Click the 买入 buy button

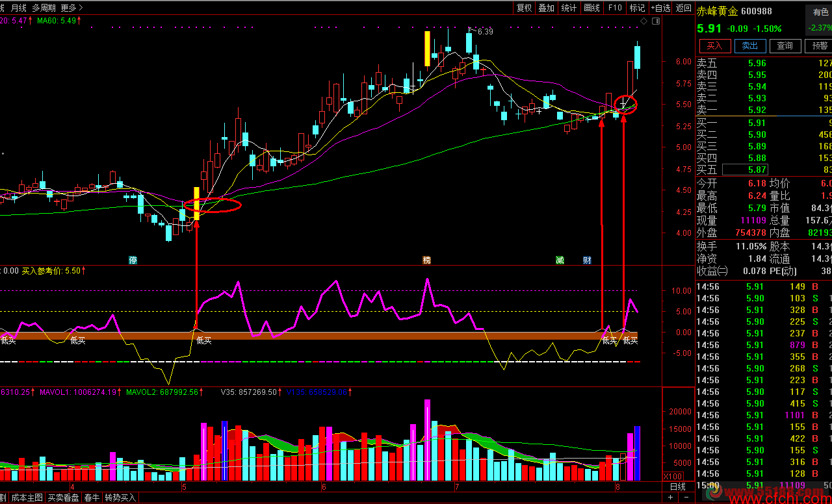pos(714,45)
